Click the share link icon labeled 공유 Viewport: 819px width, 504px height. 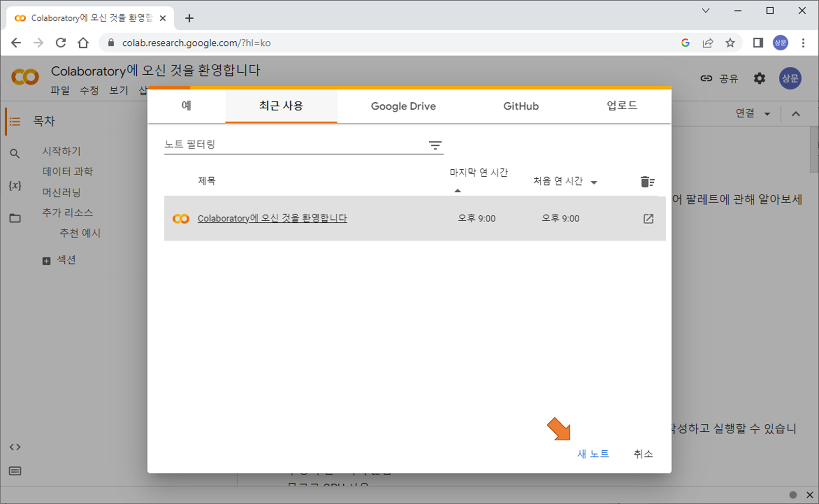tap(706, 78)
